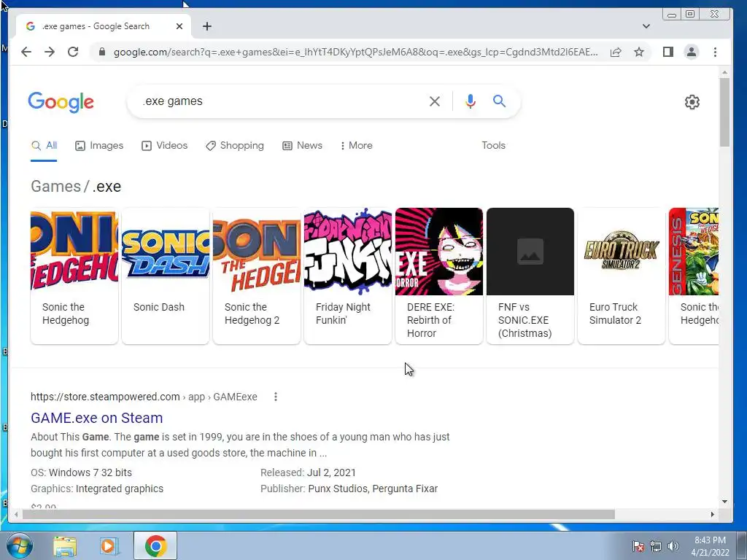Go forward with the forward arrow
747x560 pixels.
coord(50,52)
